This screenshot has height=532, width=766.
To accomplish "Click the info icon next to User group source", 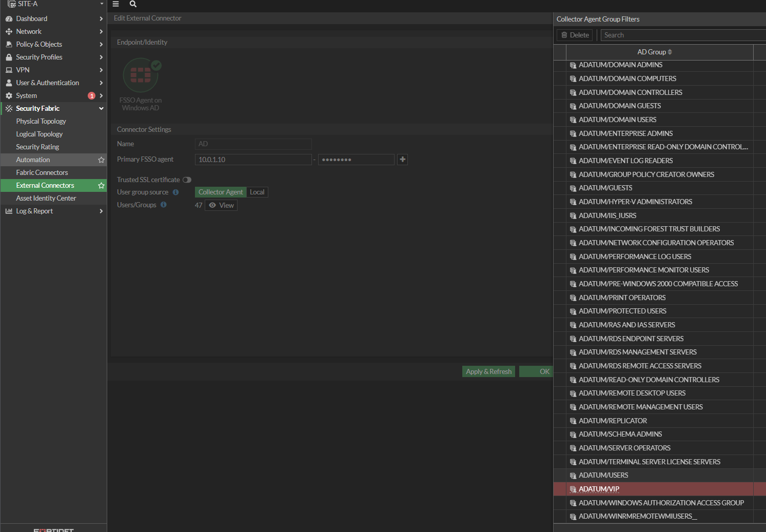I will [175, 192].
